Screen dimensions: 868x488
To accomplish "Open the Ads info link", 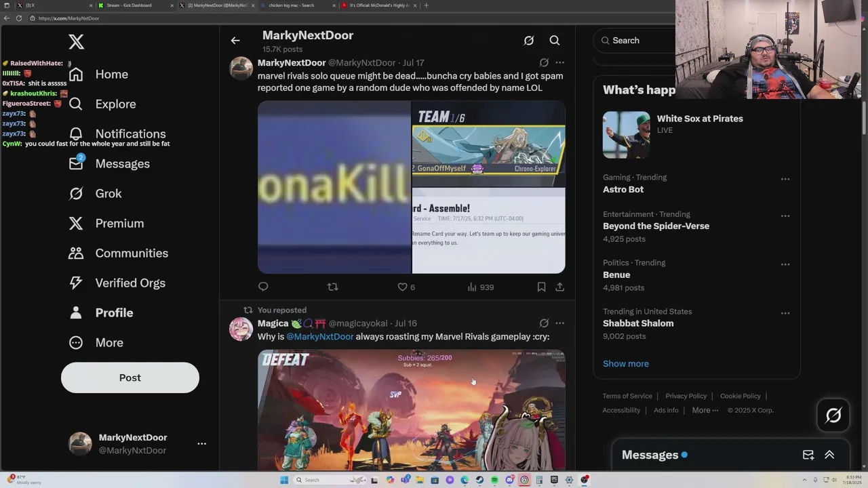I will 666,410.
